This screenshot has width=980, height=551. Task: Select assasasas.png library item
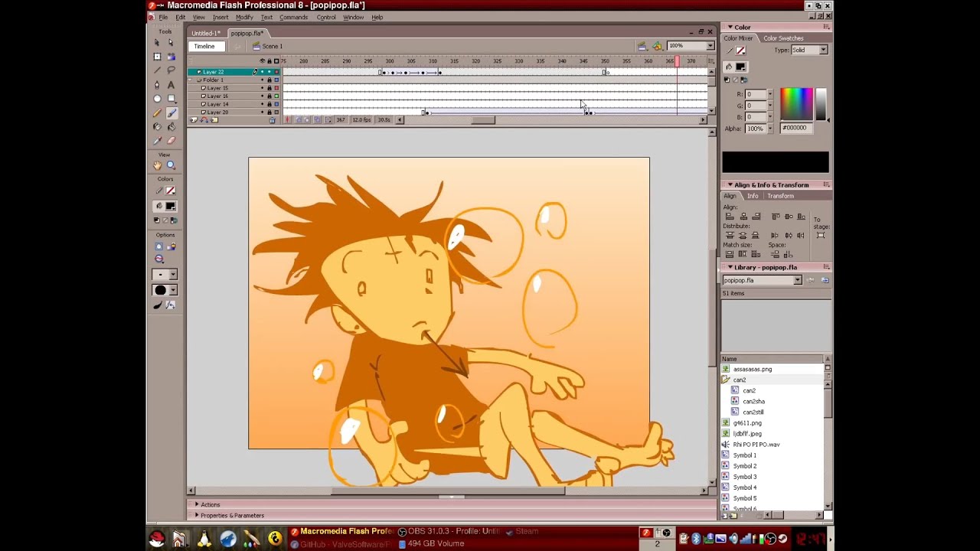point(753,370)
